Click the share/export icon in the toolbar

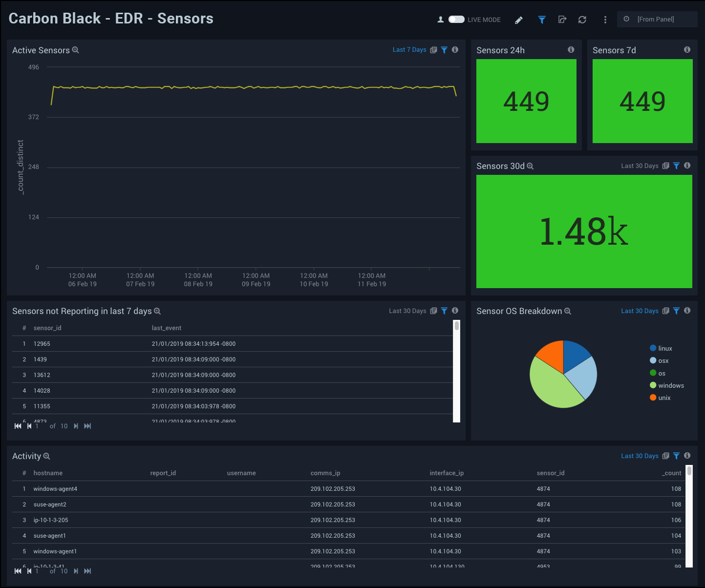coord(562,20)
